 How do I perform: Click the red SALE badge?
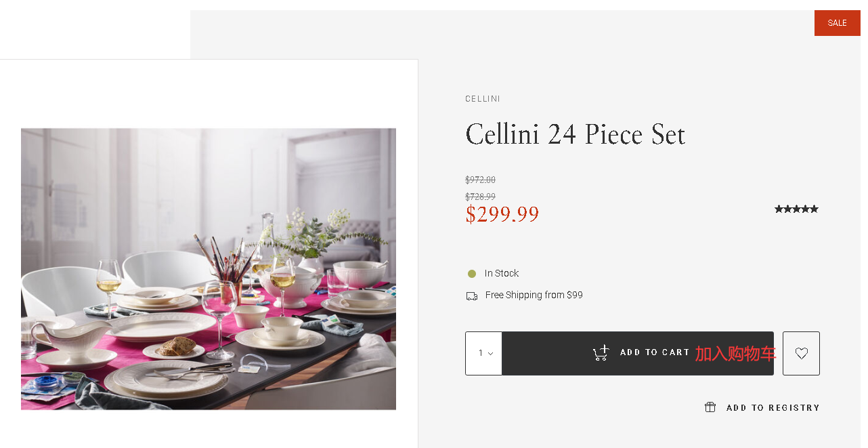[837, 23]
